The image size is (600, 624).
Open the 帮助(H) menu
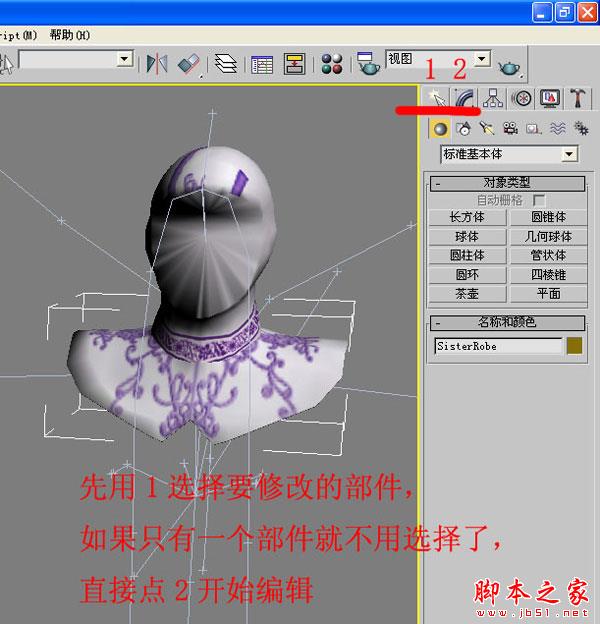point(70,35)
